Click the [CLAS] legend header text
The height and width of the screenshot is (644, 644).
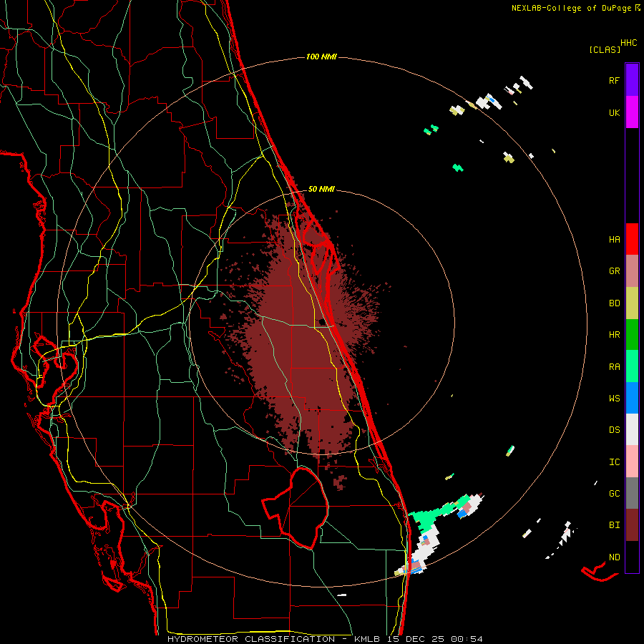[605, 50]
